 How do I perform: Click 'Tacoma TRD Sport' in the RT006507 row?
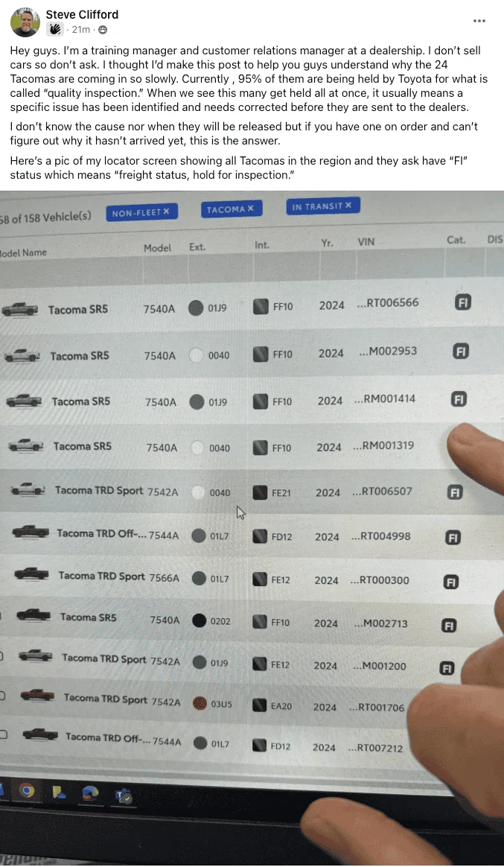pos(99,490)
